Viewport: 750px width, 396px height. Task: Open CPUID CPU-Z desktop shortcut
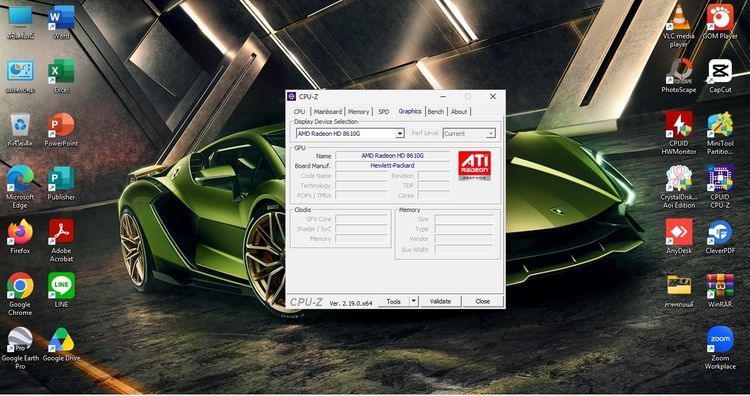click(x=720, y=187)
